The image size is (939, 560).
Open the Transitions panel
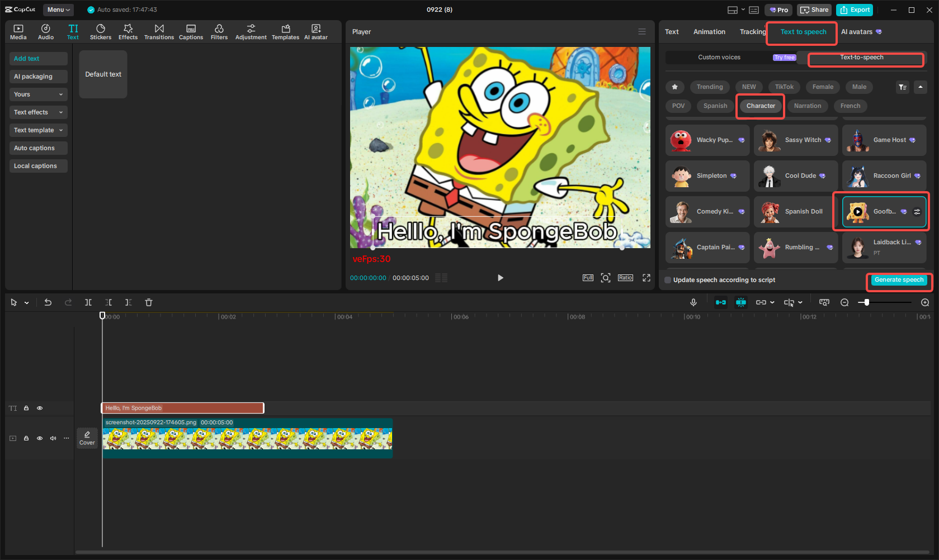(159, 32)
